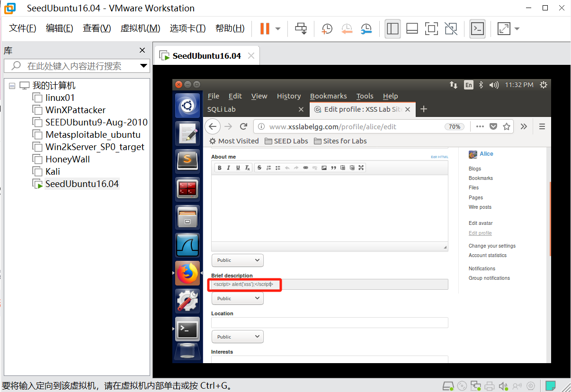
Task: Click the Ubuntu volume indicator icon
Action: pyautogui.click(x=494, y=85)
